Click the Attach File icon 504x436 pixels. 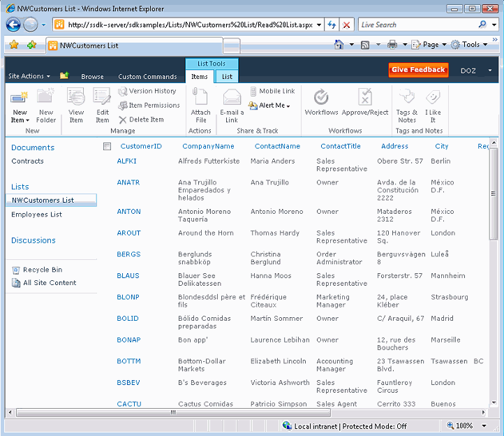click(x=200, y=96)
